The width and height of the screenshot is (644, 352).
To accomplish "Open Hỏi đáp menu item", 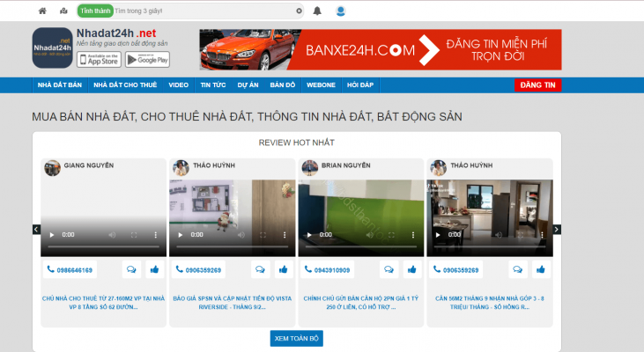I will pyautogui.click(x=360, y=85).
